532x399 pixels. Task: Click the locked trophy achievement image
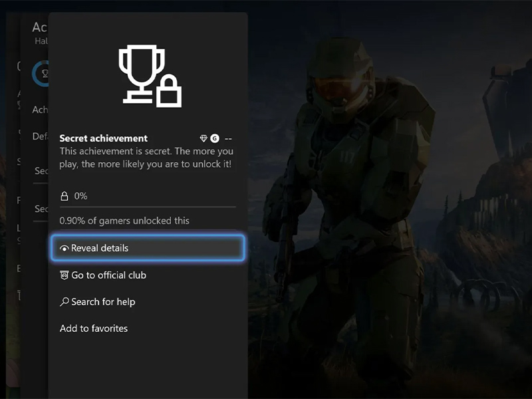click(x=150, y=76)
